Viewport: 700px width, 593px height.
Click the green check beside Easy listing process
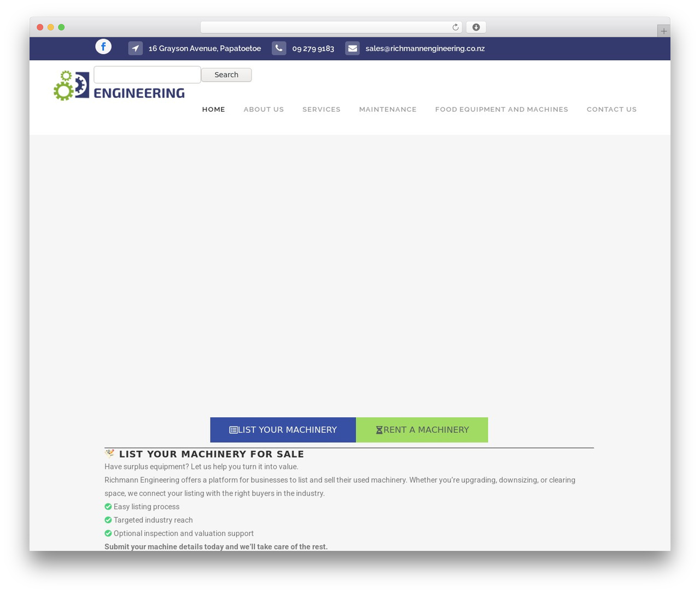coord(108,507)
